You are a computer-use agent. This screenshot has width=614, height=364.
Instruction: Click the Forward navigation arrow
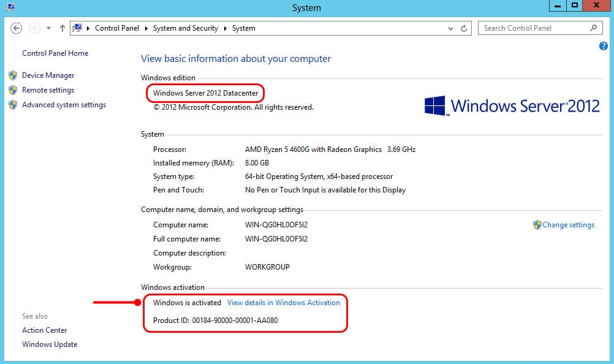tap(34, 28)
